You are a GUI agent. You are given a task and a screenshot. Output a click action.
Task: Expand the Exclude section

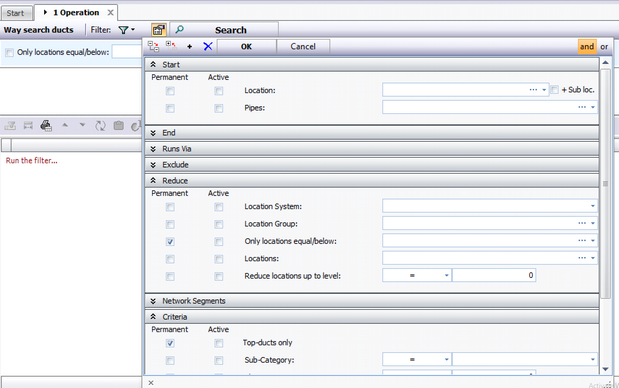(153, 165)
